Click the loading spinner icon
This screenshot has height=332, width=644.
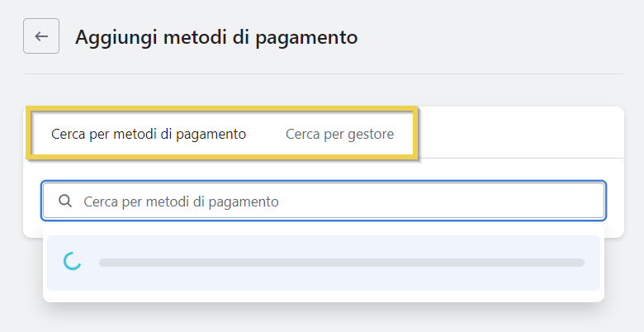click(x=73, y=262)
